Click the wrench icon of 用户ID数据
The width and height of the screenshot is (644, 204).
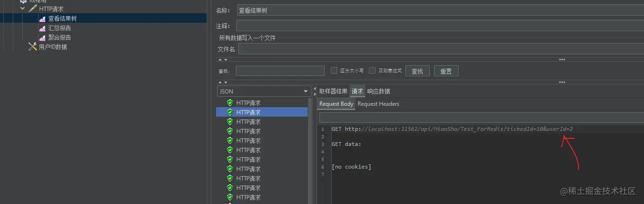click(x=33, y=47)
